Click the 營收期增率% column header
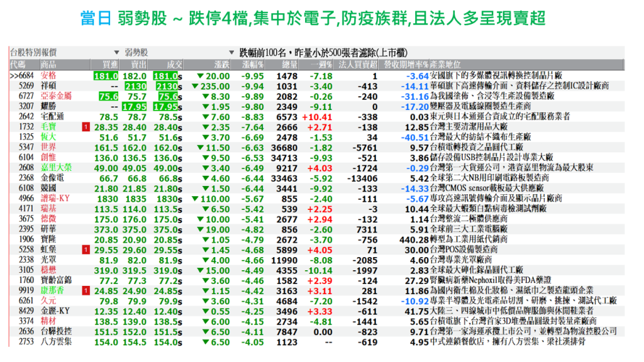644x362 pixels. pos(405,65)
